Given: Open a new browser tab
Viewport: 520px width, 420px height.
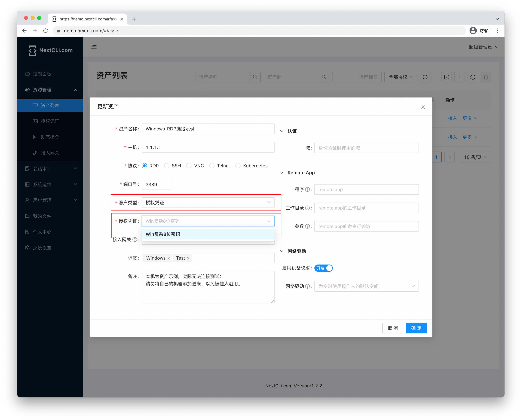Looking at the screenshot, I should tap(134, 19).
